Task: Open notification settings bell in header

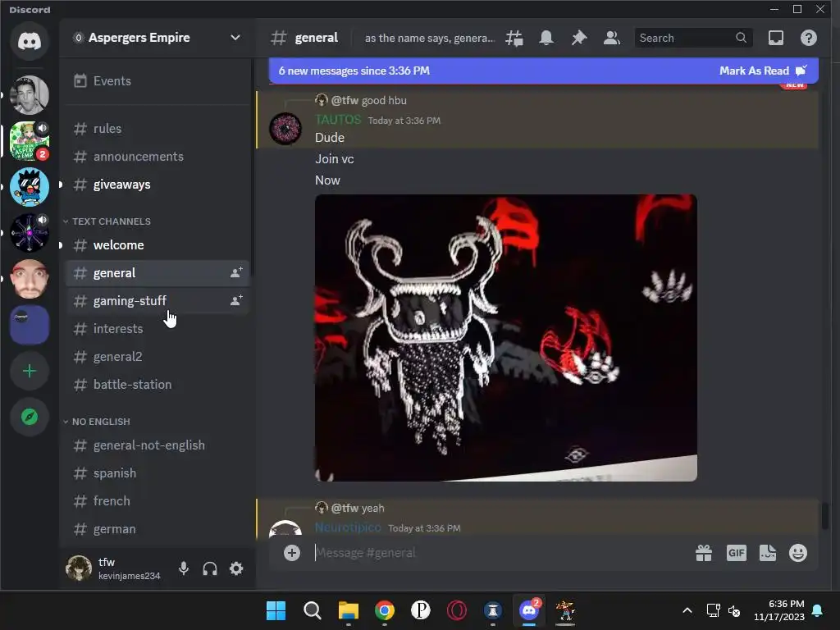Action: tap(546, 38)
